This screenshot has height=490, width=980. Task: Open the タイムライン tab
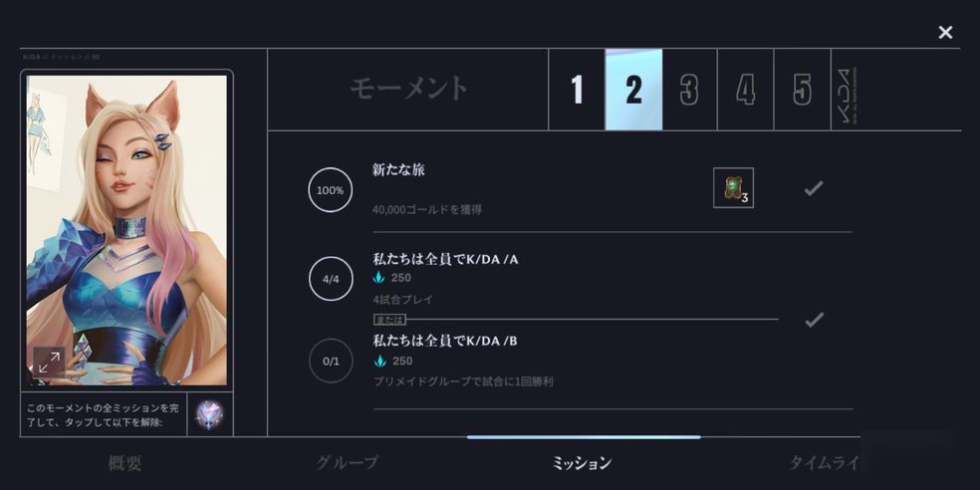[825, 463]
